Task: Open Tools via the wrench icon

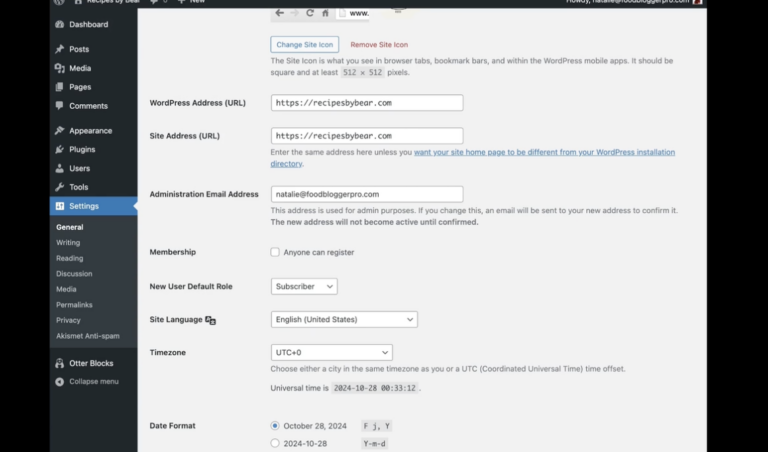Action: pos(60,187)
